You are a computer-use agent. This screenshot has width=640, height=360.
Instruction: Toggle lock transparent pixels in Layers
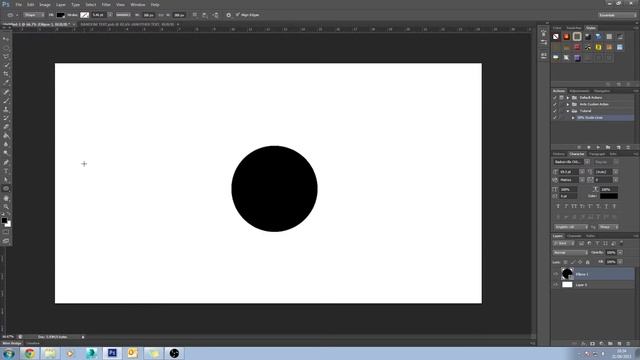pyautogui.click(x=565, y=262)
